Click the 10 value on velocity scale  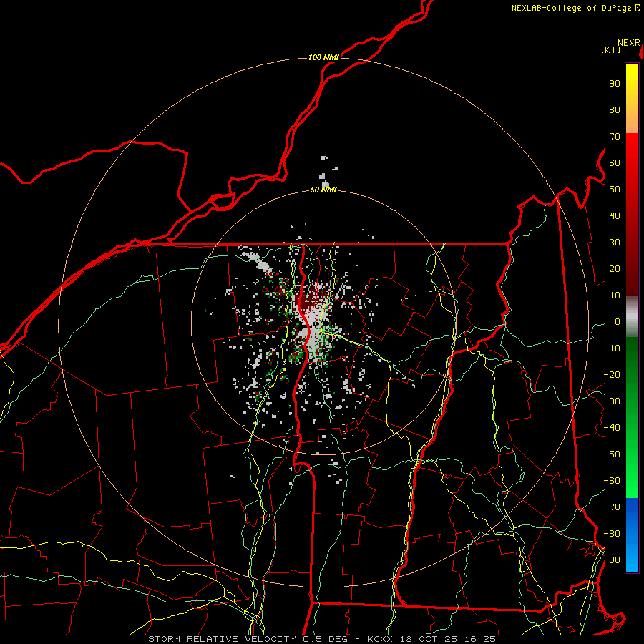[x=615, y=296]
